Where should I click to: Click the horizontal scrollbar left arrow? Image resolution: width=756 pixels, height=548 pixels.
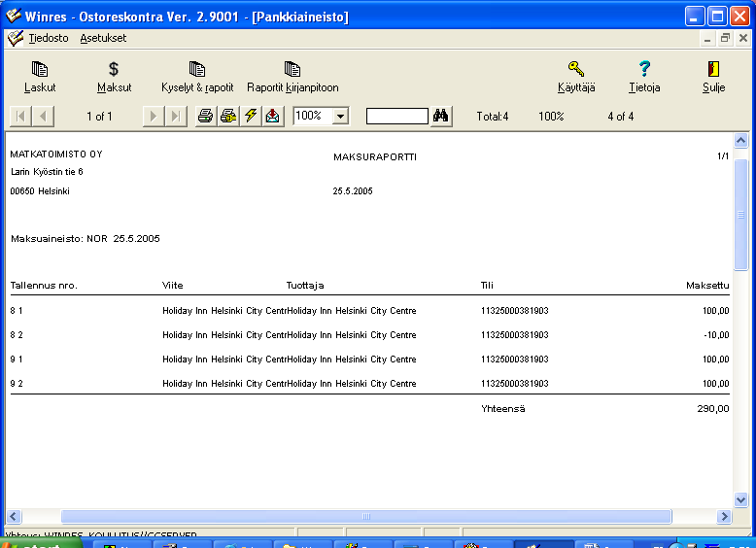[14, 517]
